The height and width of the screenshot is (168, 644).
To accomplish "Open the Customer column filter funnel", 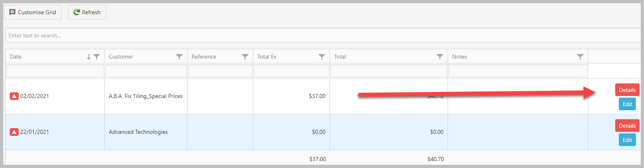I will pyautogui.click(x=179, y=57).
